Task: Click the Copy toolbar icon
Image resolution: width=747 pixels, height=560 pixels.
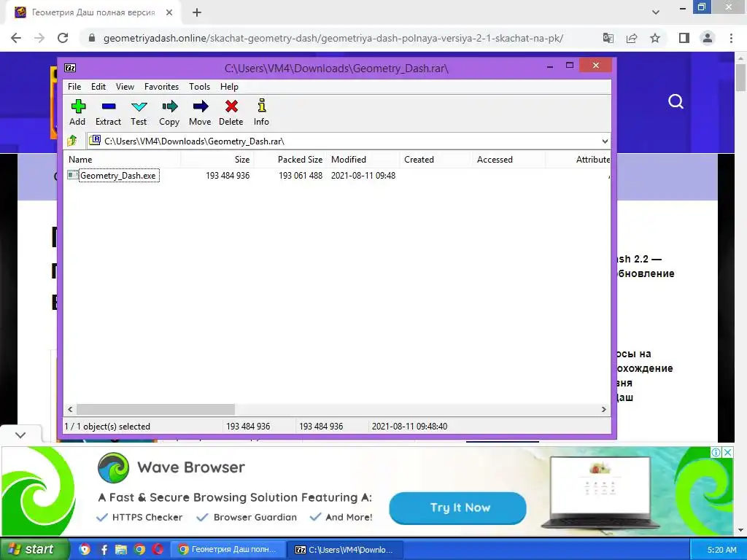Action: tap(169, 112)
